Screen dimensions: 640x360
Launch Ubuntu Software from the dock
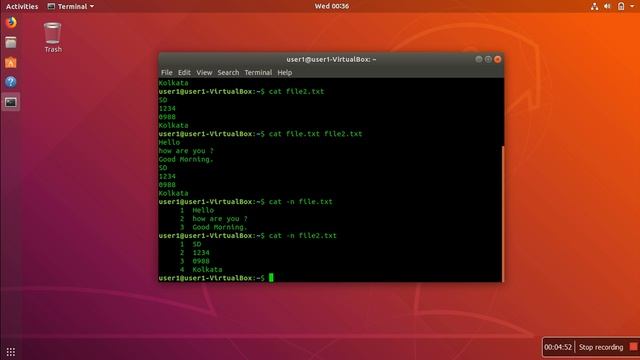coord(11,62)
